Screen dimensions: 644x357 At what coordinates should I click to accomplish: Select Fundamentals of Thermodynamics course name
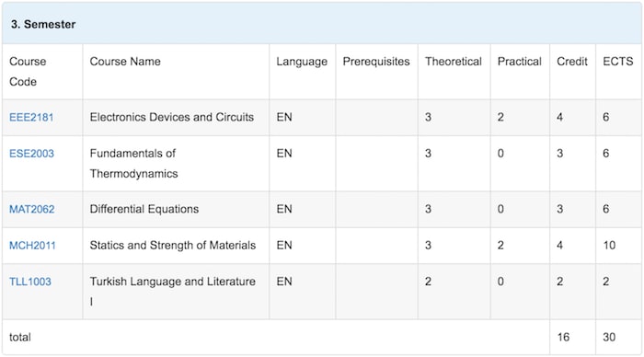[134, 164]
